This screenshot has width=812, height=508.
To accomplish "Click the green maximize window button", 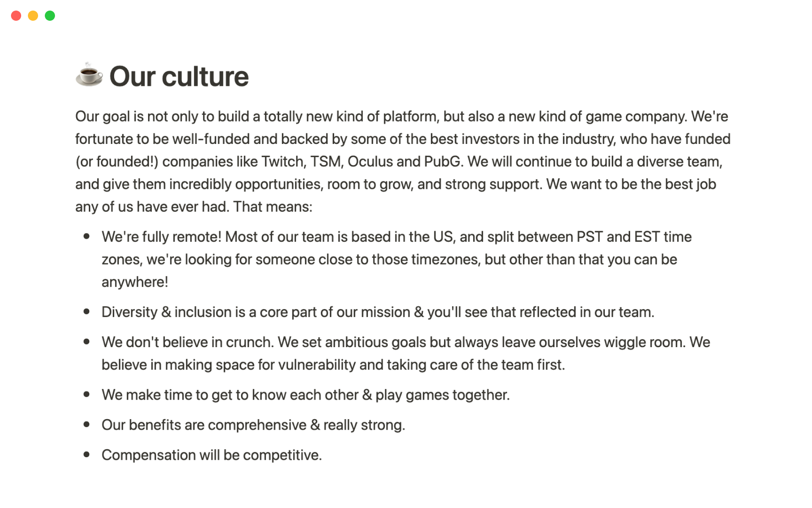I will click(50, 16).
